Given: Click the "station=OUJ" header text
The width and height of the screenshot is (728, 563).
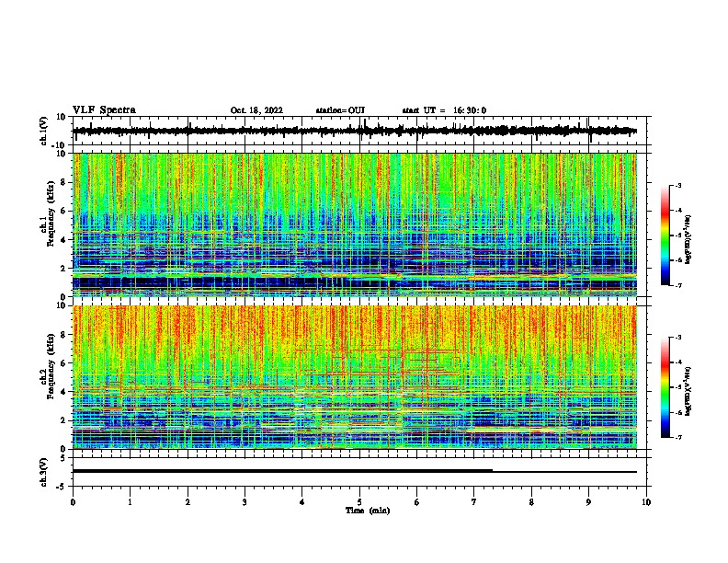Looking at the screenshot, I should click(x=340, y=110).
